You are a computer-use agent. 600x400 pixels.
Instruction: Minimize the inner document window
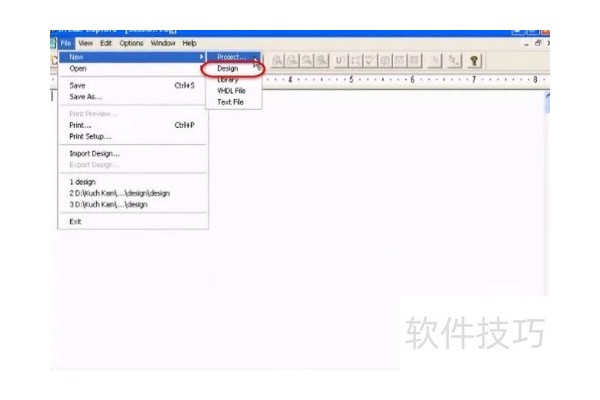527,44
